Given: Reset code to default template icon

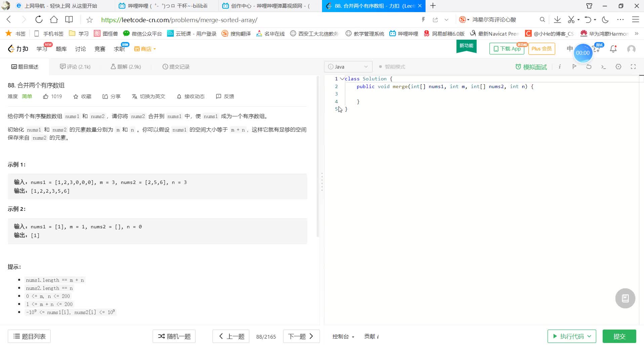Looking at the screenshot, I should 589,67.
